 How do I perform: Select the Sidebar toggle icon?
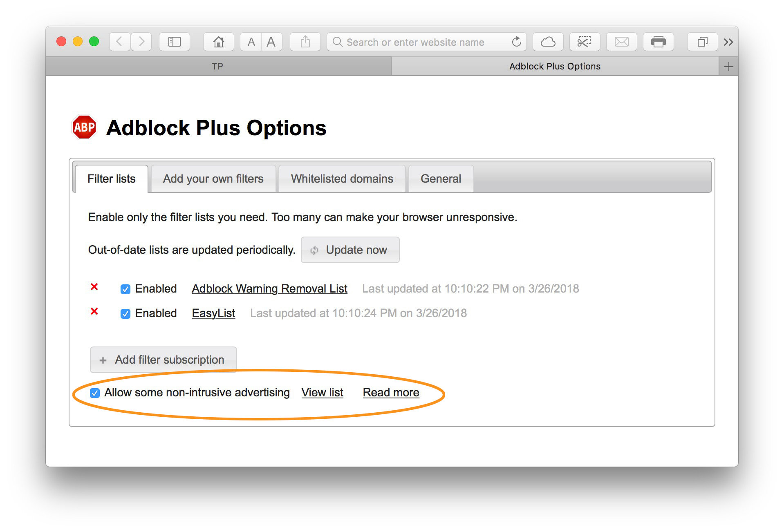(x=175, y=41)
